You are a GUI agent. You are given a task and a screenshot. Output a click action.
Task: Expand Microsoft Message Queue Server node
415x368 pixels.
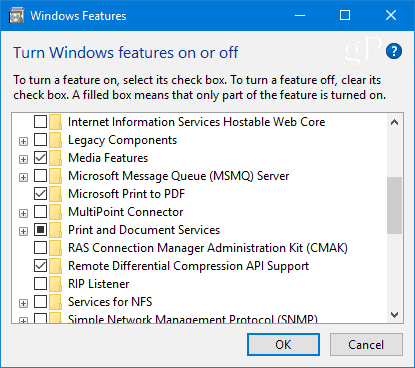click(23, 178)
